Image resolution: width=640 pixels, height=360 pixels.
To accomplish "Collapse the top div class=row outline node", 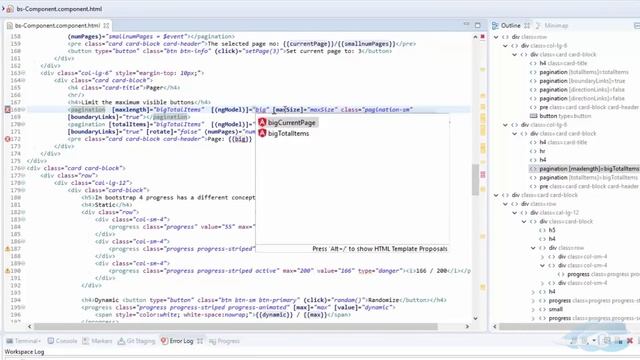I will point(496,37).
